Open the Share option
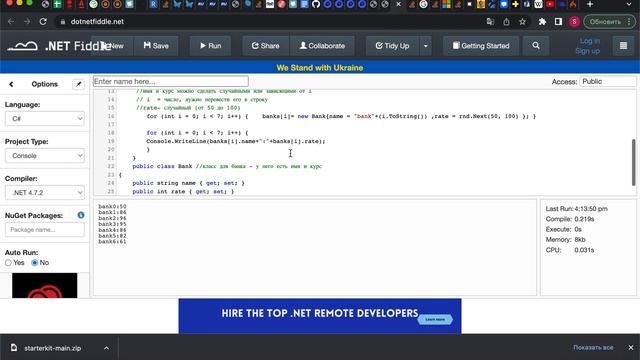The image size is (640, 360). pyautogui.click(x=265, y=46)
